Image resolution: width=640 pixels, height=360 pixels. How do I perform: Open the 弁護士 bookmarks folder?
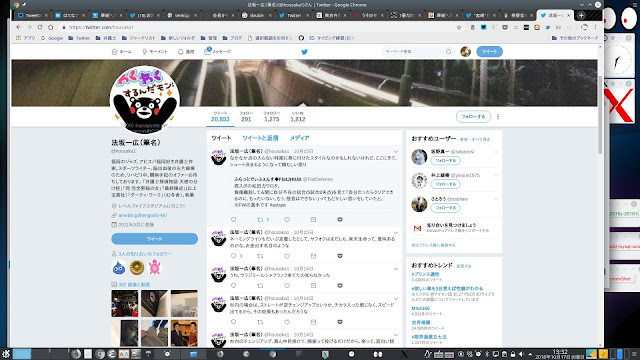point(106,38)
